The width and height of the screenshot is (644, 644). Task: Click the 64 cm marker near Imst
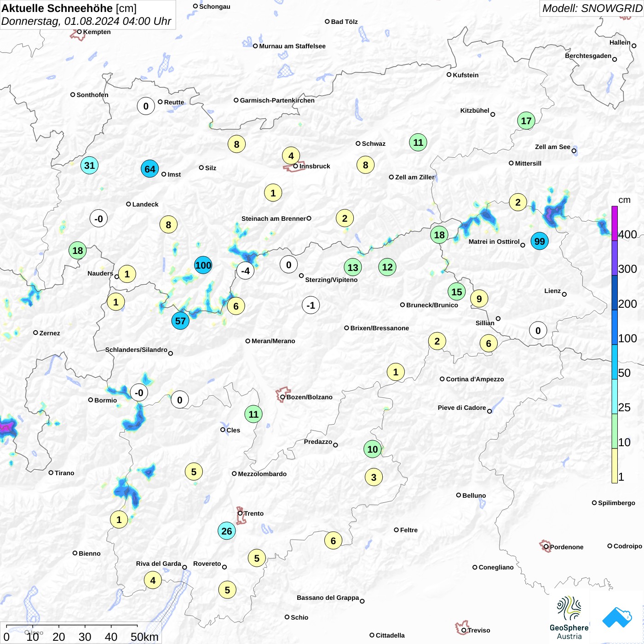pos(150,169)
